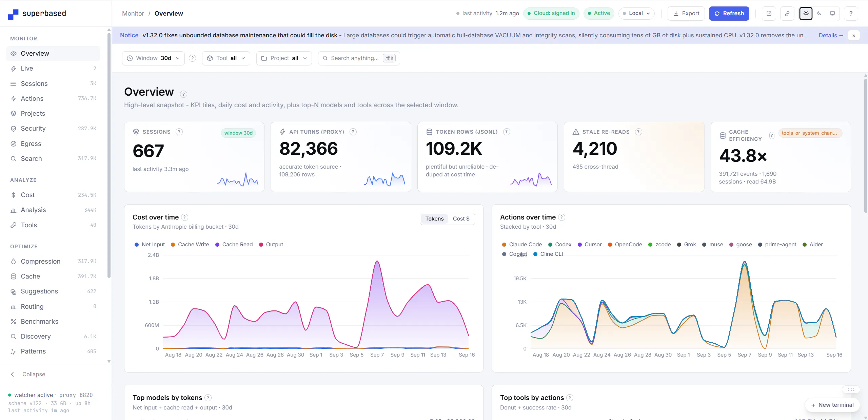The height and width of the screenshot is (420, 868).
Task: Show info for Sessions KPI tile
Action: [179, 132]
